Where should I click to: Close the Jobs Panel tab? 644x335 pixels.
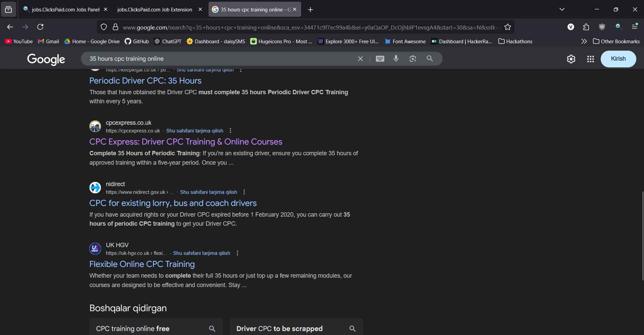(106, 9)
